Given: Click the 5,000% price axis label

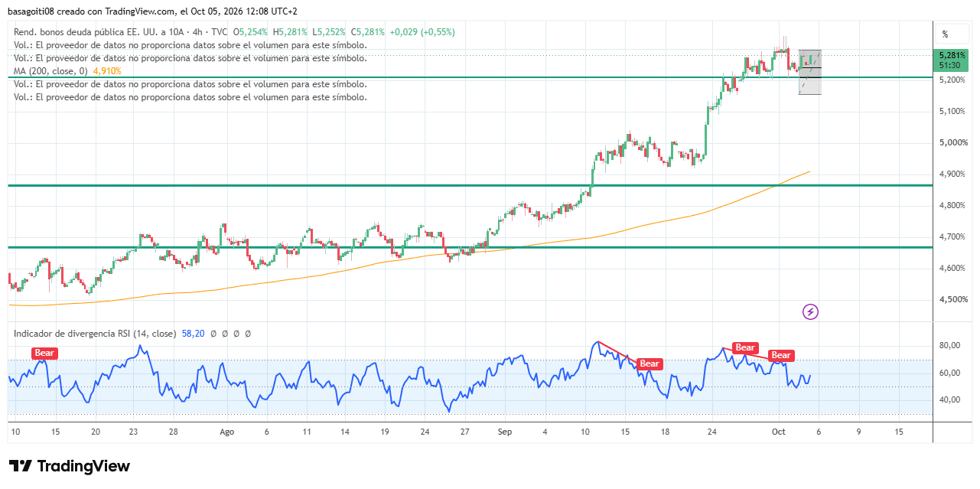Looking at the screenshot, I should [952, 142].
